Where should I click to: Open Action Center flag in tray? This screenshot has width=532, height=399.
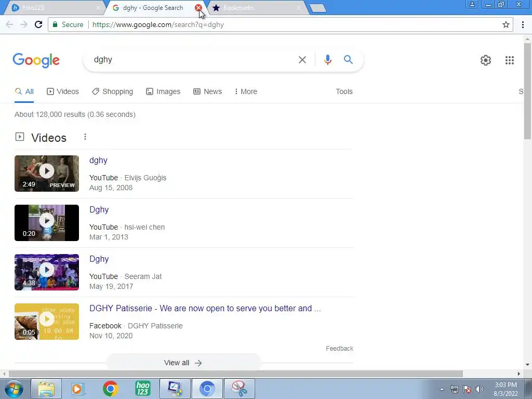click(467, 389)
